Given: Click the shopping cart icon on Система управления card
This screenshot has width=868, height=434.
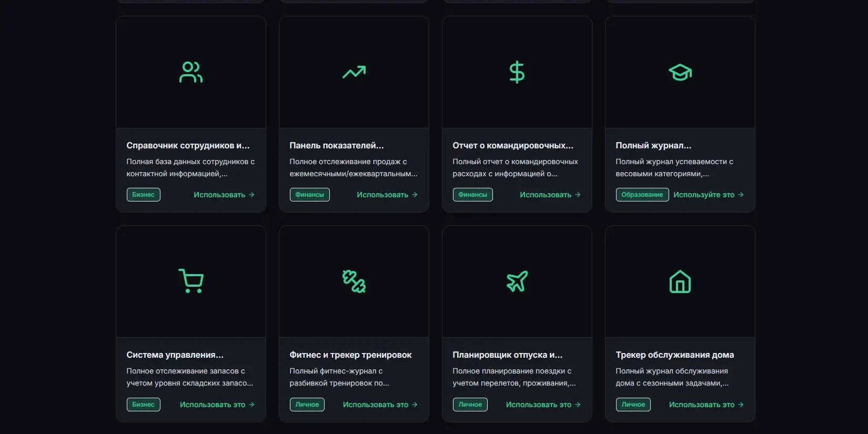Looking at the screenshot, I should click(191, 281).
